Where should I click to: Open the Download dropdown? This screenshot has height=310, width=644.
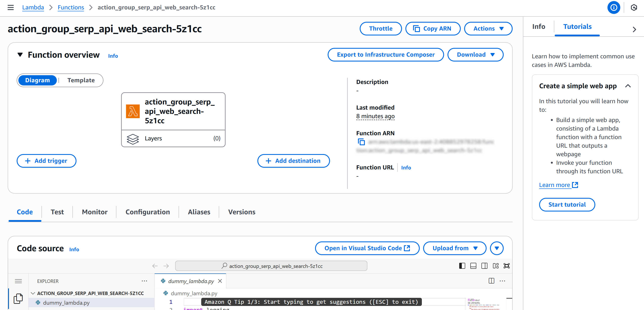tap(475, 54)
